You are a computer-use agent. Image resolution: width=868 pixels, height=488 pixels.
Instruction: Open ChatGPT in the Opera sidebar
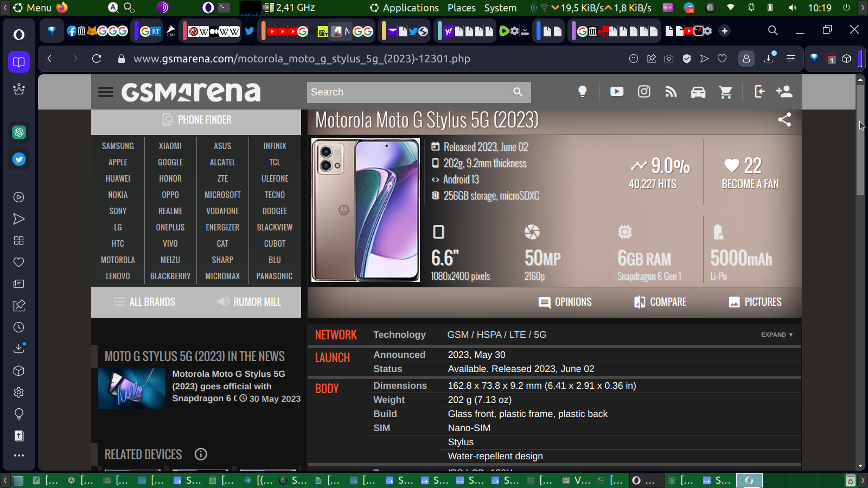coord(19,132)
